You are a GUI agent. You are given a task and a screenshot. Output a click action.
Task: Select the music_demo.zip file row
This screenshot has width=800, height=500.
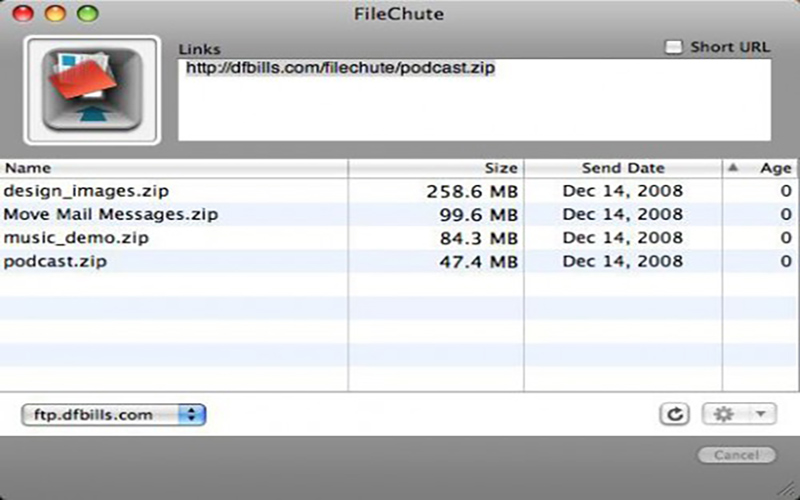398,238
